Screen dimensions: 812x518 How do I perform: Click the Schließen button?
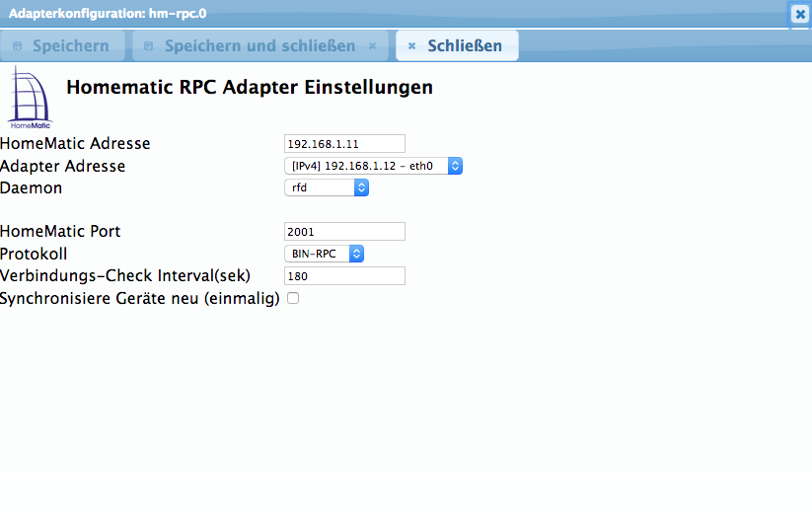(x=457, y=45)
